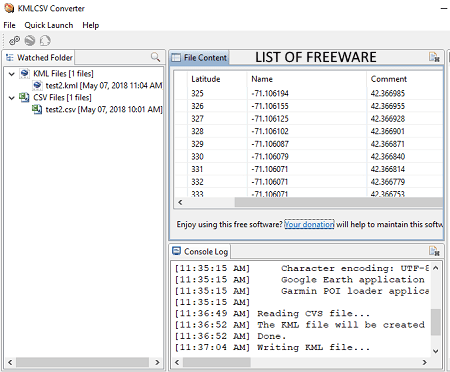Click the console log scroll up arrow

(436, 268)
